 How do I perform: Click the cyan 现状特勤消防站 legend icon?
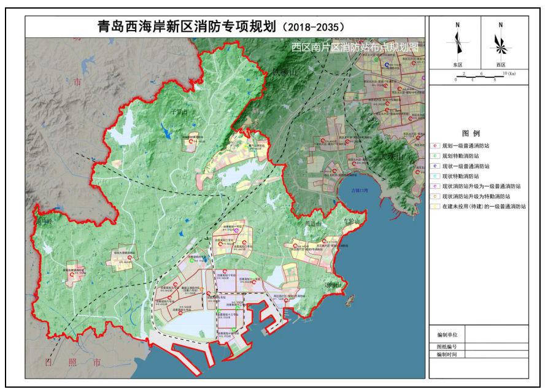[435, 176]
